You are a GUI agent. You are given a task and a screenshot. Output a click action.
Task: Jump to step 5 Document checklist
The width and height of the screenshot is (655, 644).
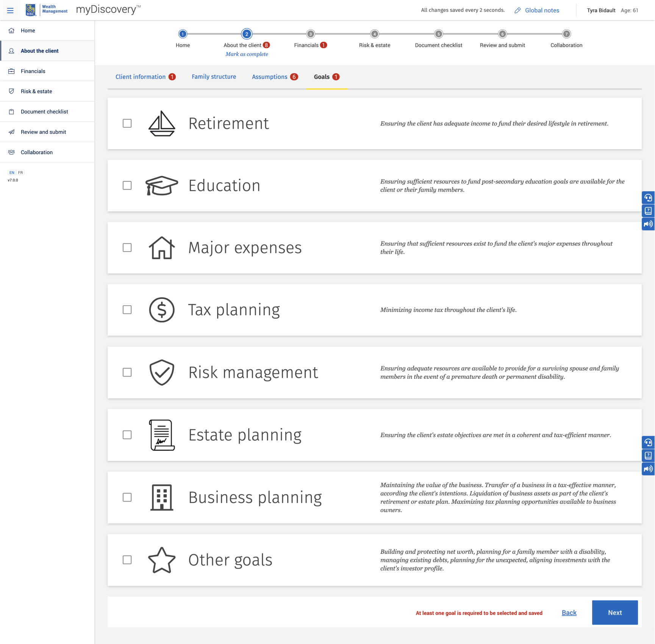tap(439, 34)
